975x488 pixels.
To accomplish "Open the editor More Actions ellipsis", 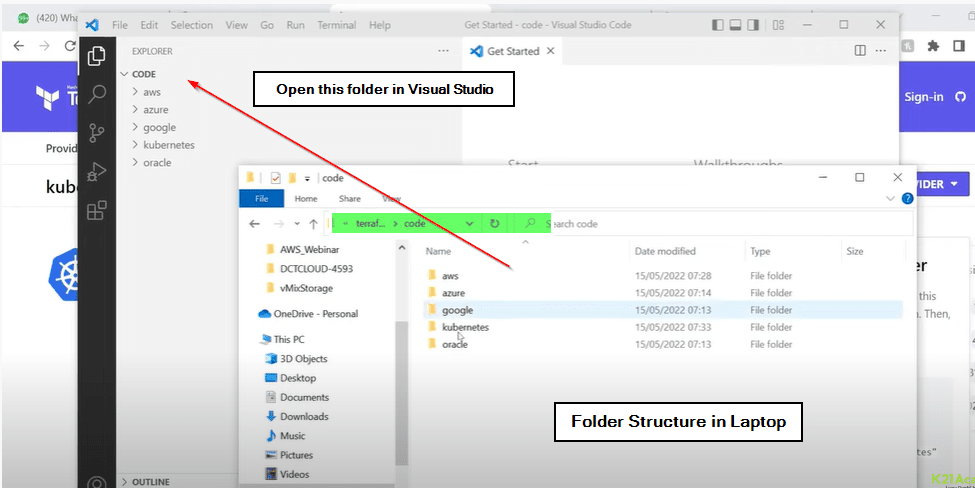I will (880, 50).
